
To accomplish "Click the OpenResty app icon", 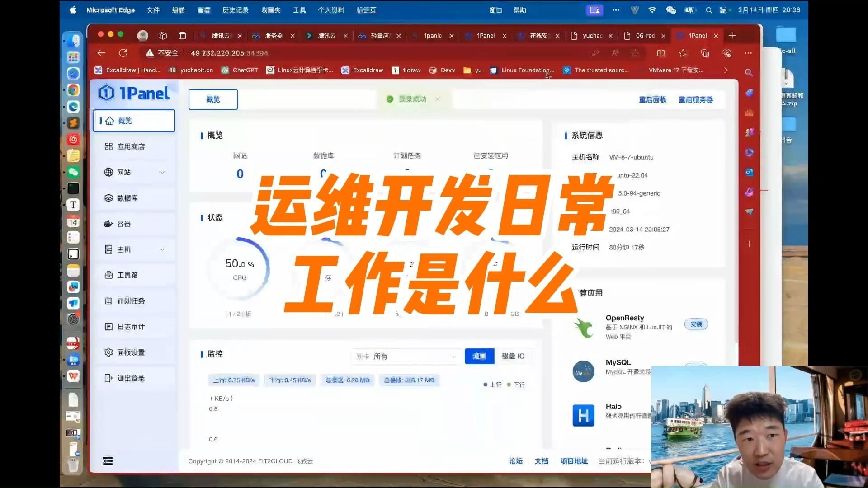I will pyautogui.click(x=583, y=327).
